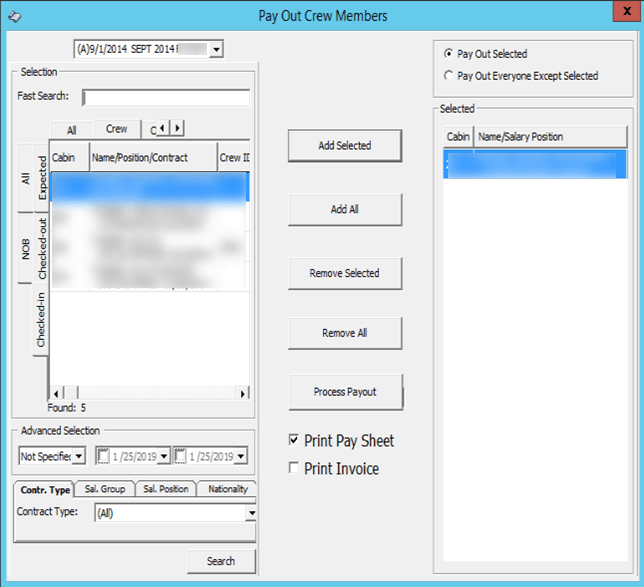644x587 pixels.
Task: Click the left arrow of horizontal scrollbar
Action: tap(56, 394)
